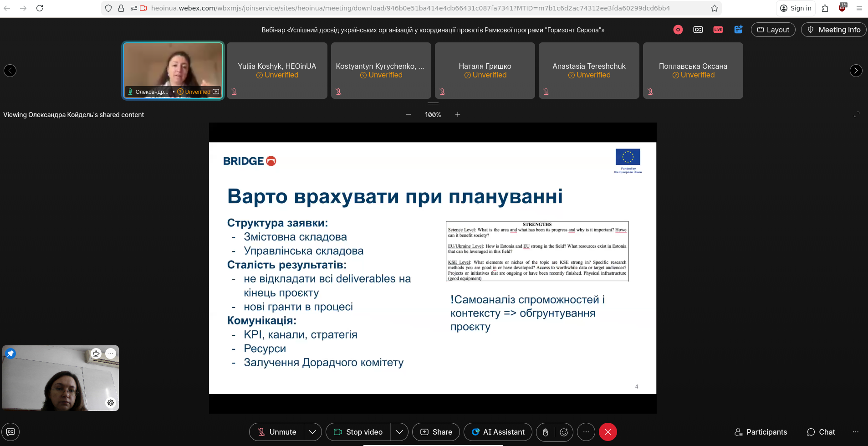Open the emoji reactions icon
The width and height of the screenshot is (868, 446).
pos(564,432)
